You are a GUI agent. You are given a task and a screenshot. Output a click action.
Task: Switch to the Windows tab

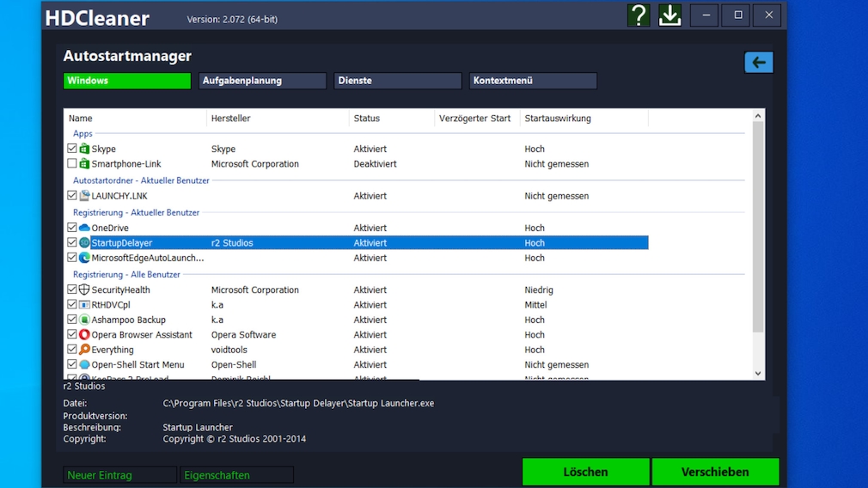pyautogui.click(x=127, y=81)
